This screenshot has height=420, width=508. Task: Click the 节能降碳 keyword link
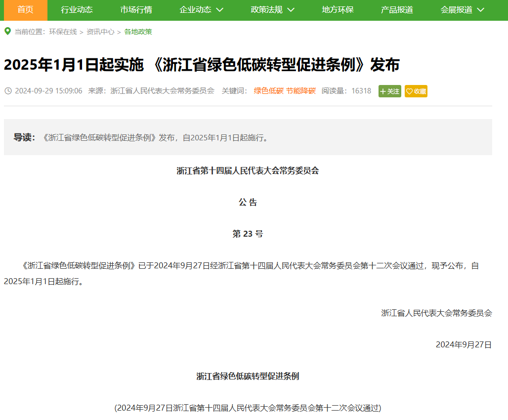[x=301, y=91]
